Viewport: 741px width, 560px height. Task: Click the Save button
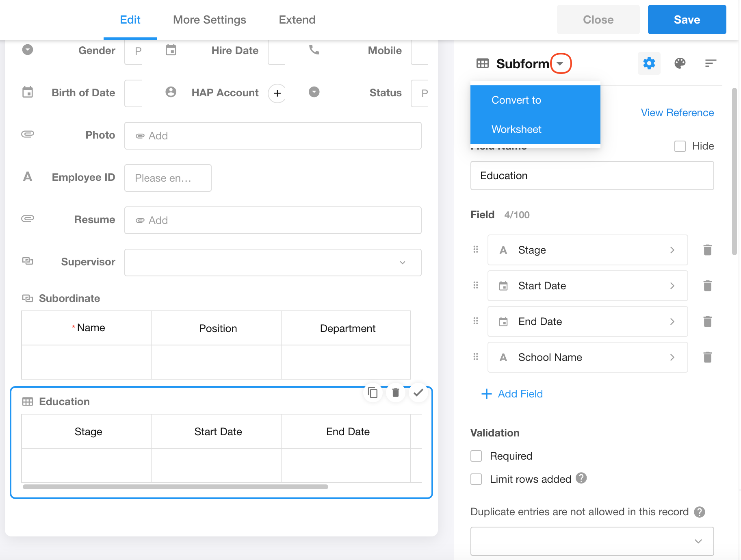tap(687, 20)
